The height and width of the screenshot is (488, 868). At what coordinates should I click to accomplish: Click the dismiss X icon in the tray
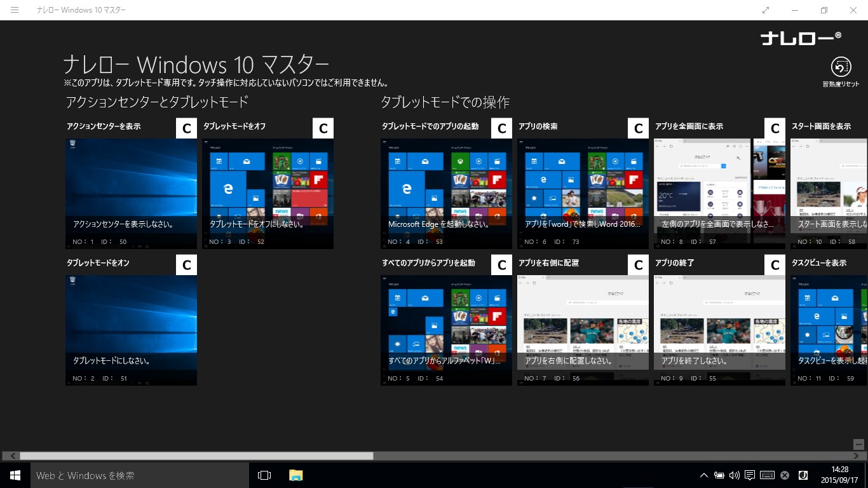coord(783,475)
